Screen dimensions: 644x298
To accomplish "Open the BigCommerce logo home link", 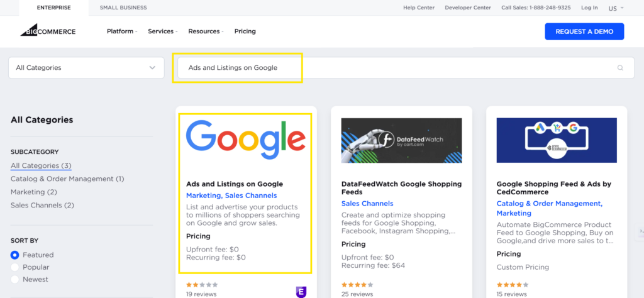I will [x=48, y=30].
